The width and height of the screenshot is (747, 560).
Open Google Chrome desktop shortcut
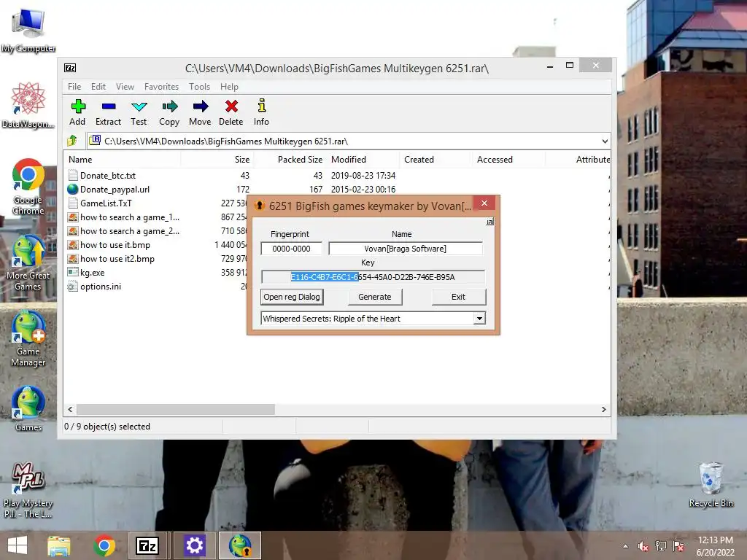(28, 187)
